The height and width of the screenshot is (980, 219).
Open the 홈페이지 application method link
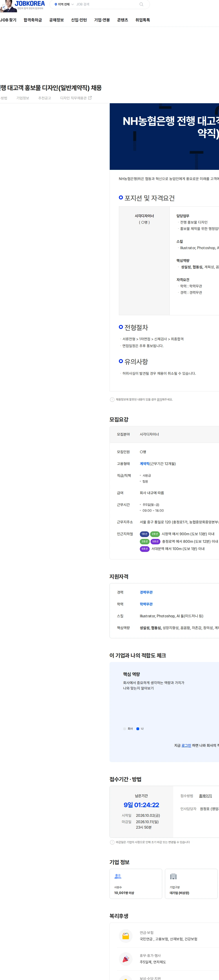coord(206,796)
